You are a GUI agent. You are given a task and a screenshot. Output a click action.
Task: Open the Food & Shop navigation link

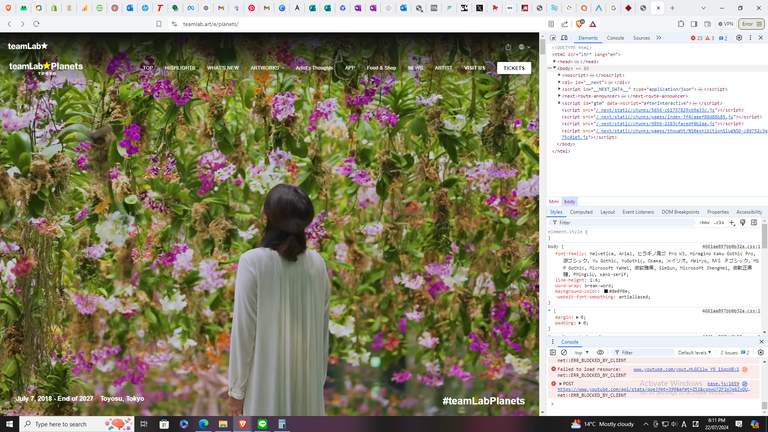click(381, 68)
